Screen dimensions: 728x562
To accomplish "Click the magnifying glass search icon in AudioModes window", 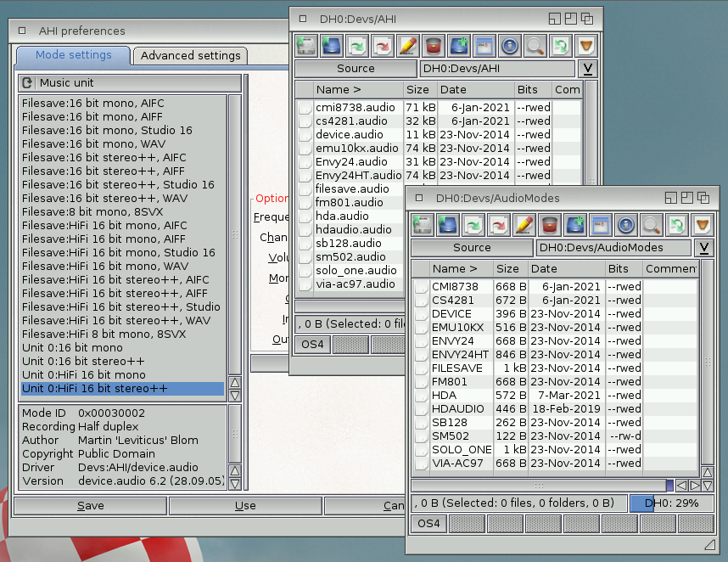I will tap(651, 225).
